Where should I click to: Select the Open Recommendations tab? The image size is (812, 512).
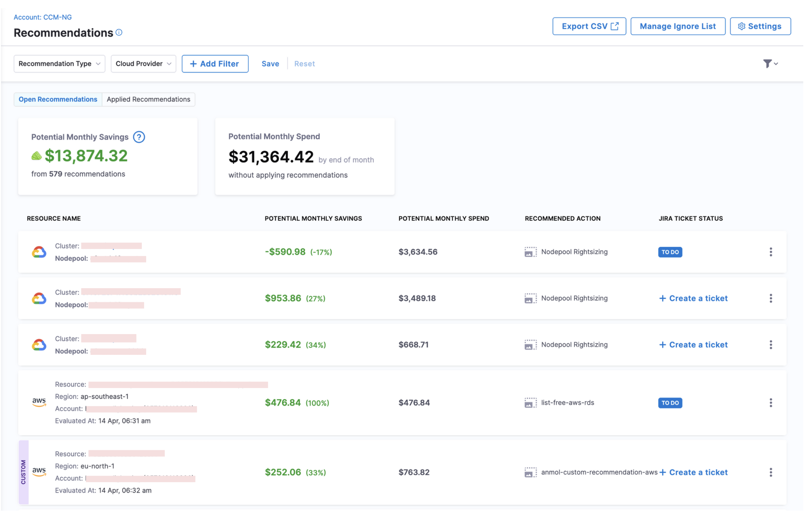pyautogui.click(x=58, y=100)
